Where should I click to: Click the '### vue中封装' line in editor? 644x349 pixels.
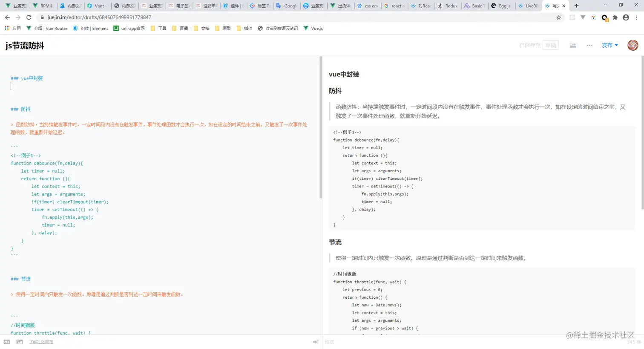click(x=27, y=78)
